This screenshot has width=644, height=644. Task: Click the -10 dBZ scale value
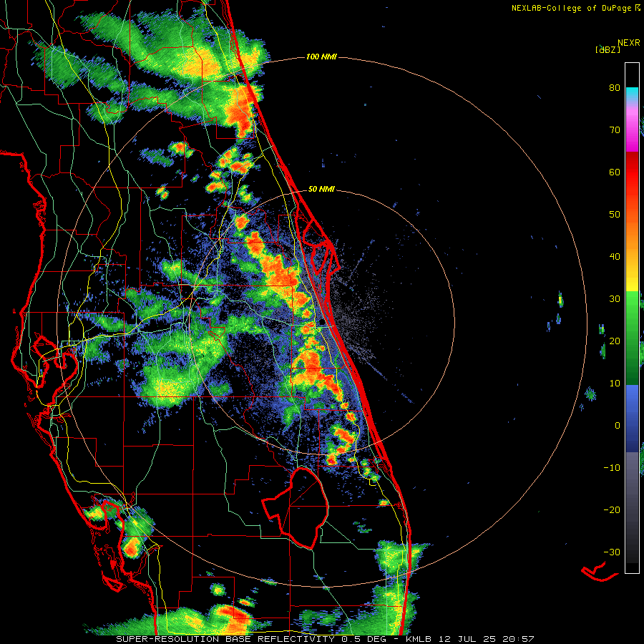click(612, 467)
